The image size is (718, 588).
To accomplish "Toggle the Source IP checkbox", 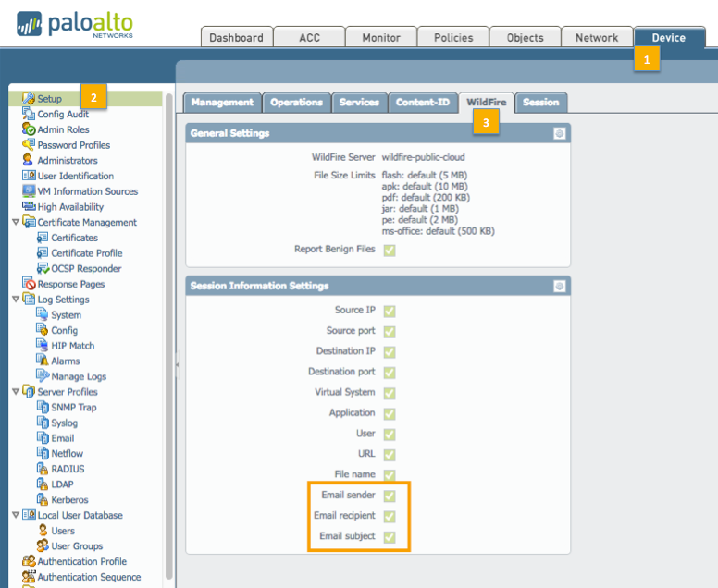I will pos(390,311).
